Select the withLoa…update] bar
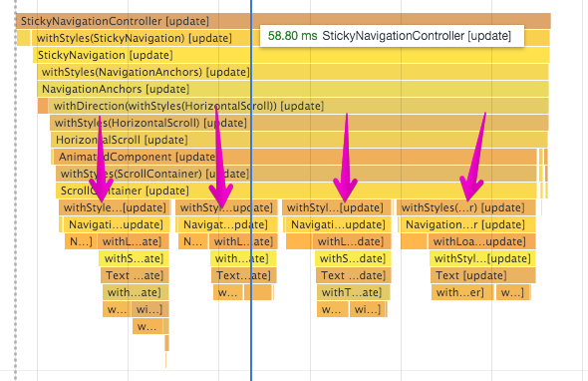 click(x=482, y=241)
